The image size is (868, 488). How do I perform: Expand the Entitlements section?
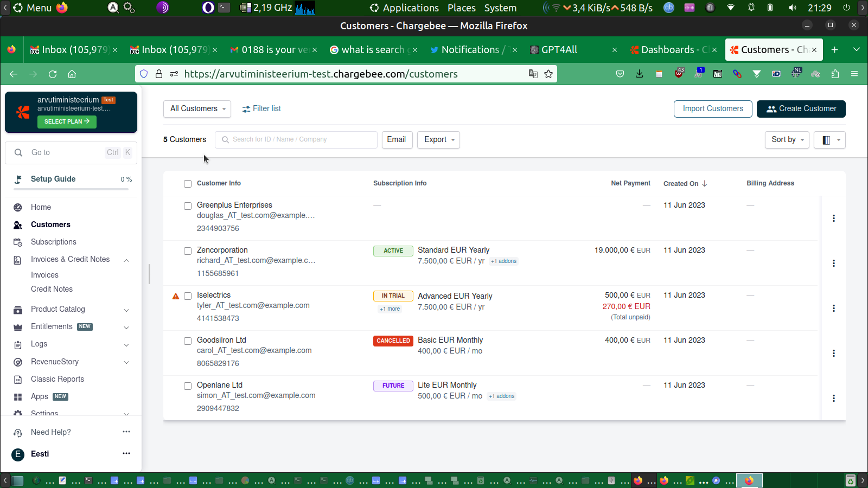tap(126, 328)
